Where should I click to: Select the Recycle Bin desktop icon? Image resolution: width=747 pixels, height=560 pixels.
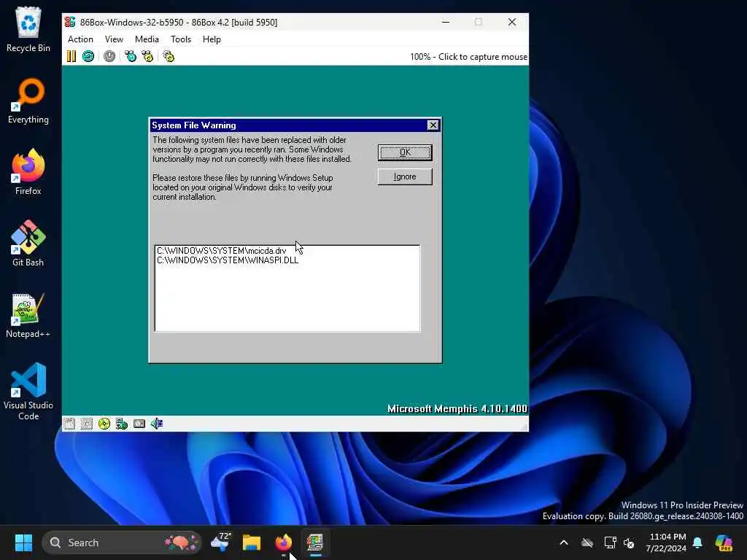[28, 29]
